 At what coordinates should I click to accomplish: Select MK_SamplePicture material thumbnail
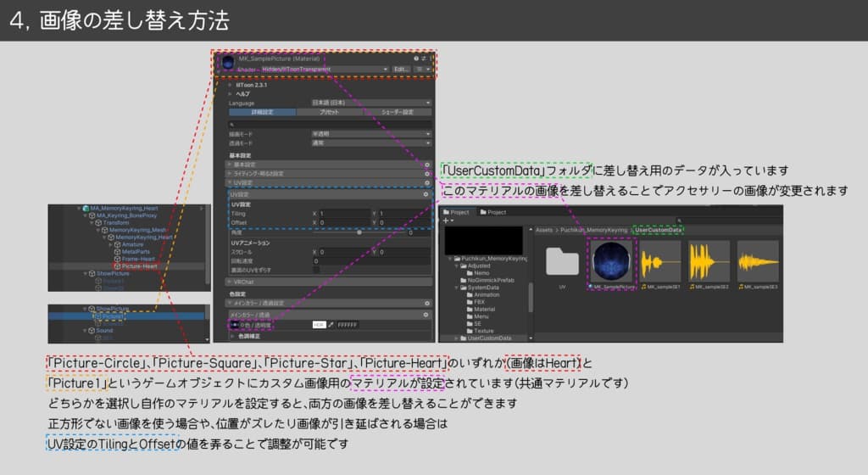[x=610, y=262]
